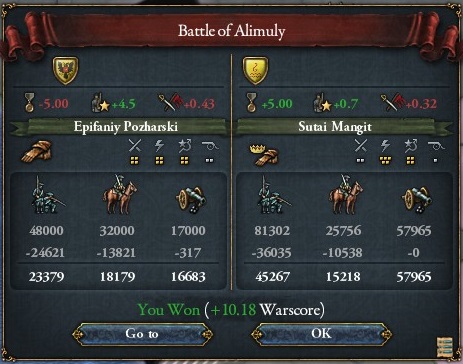Click Sutai Mangit's shock lightning skill icon
Screen dimensions: 463x364
pos(385,146)
